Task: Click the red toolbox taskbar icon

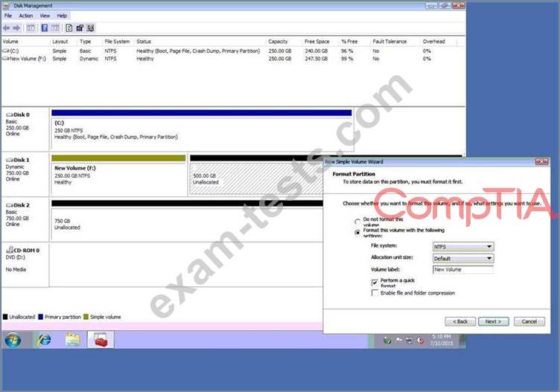Action: (101, 340)
